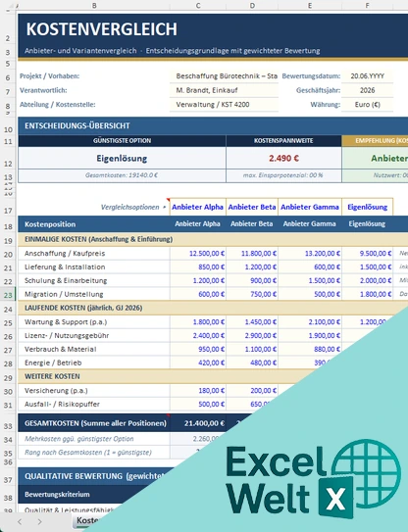408x532 pixels.
Task: Select Lizenz- / Nutzungsgebühr value 2.900,00 €
Action: point(252,335)
